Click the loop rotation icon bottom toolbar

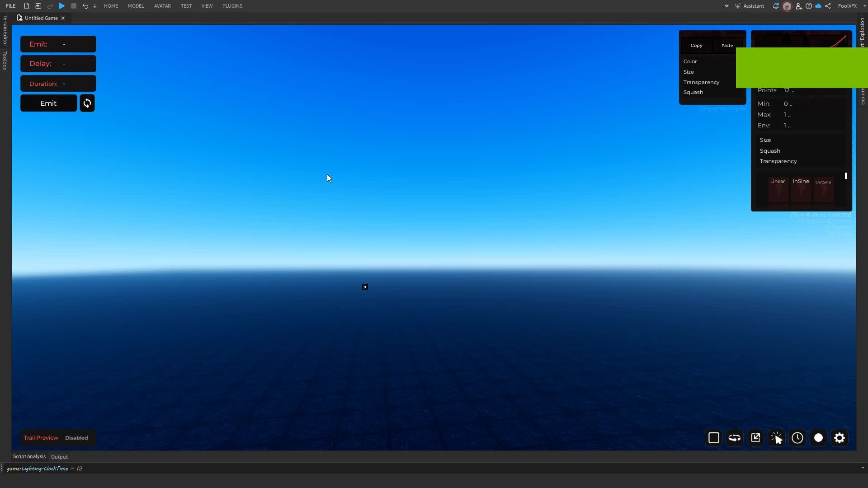[734, 437]
